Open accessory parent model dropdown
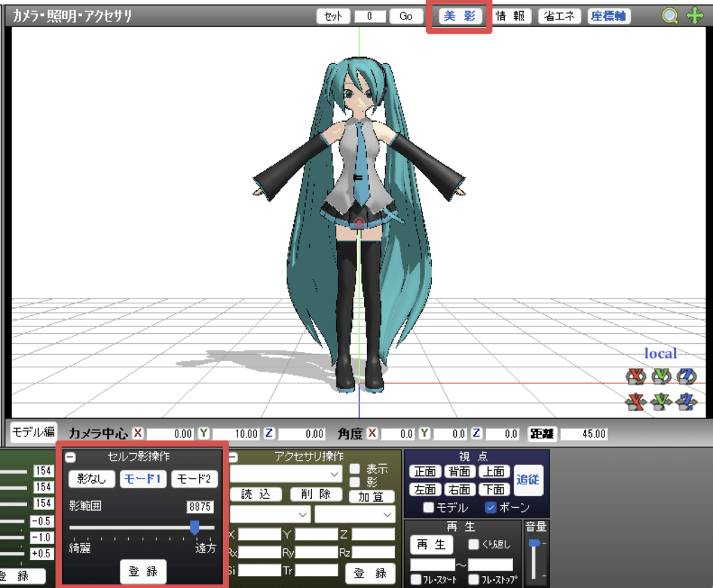Screen dimensions: 713x588 (x=270, y=515)
